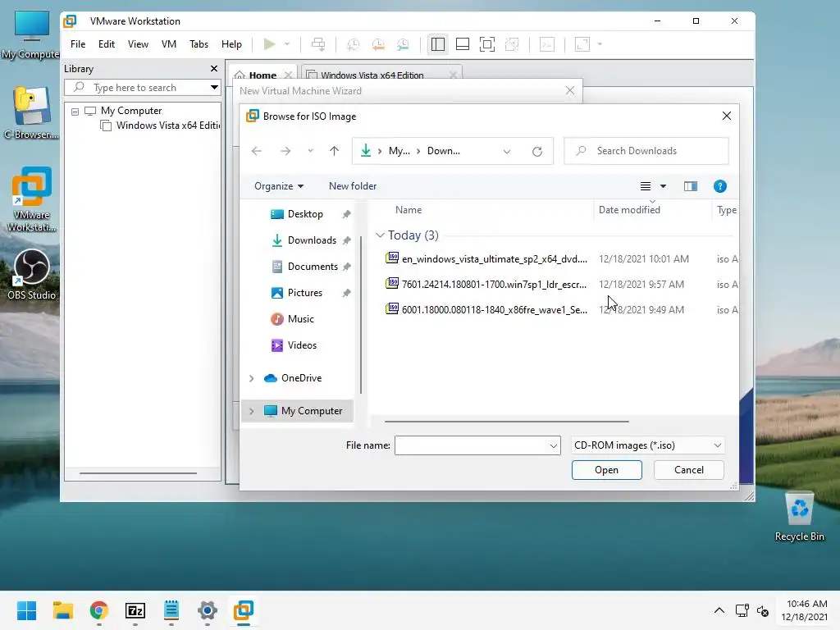The height and width of the screenshot is (630, 840).
Task: Click the console view toolbar icon
Action: pyautogui.click(x=547, y=44)
